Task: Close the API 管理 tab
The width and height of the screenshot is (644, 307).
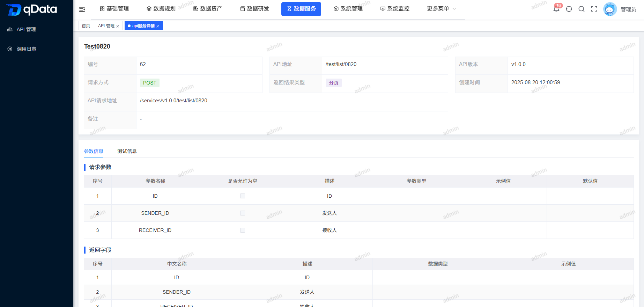Action: (118, 26)
